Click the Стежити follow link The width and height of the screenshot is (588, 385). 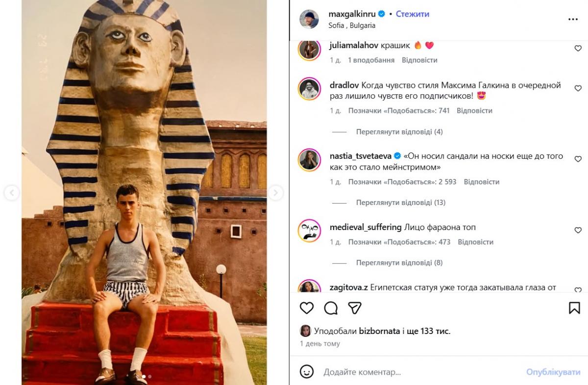point(412,14)
